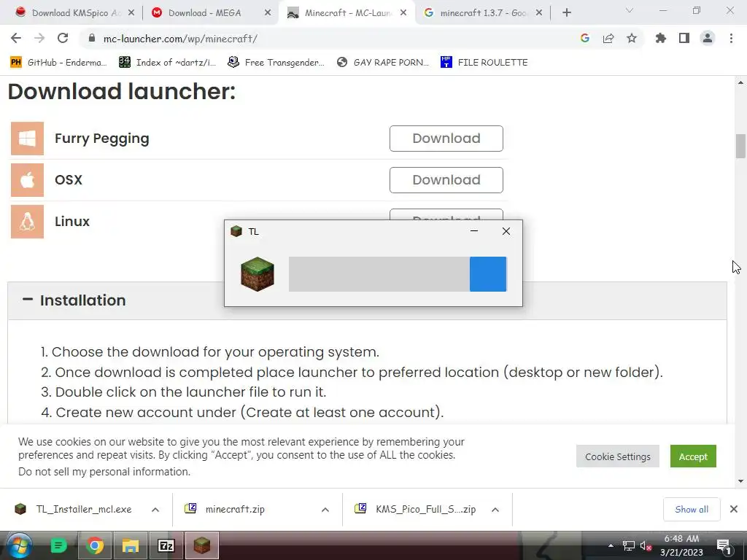Open the FILE ROULETTE bookmark

point(484,63)
